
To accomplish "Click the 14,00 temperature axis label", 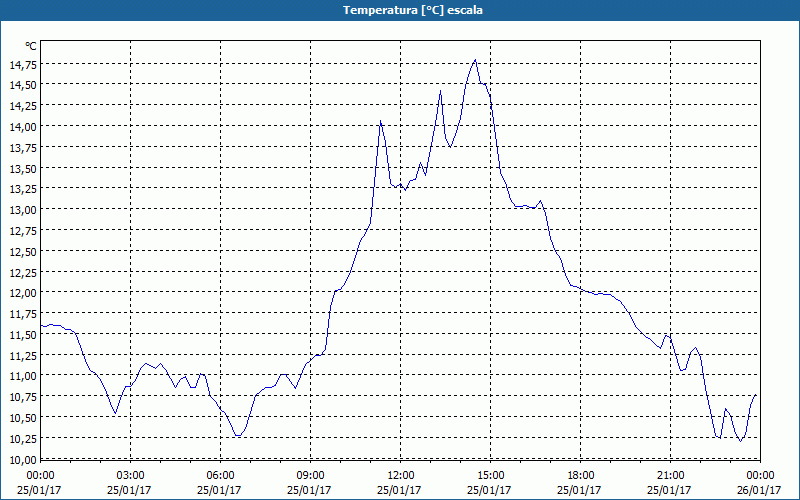I will click(x=23, y=127).
